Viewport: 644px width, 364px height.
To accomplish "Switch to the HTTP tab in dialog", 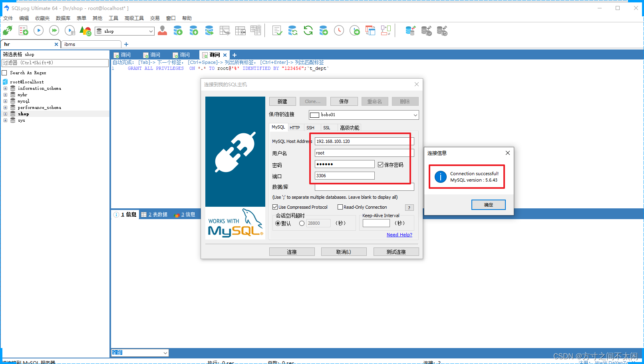I will (x=295, y=128).
